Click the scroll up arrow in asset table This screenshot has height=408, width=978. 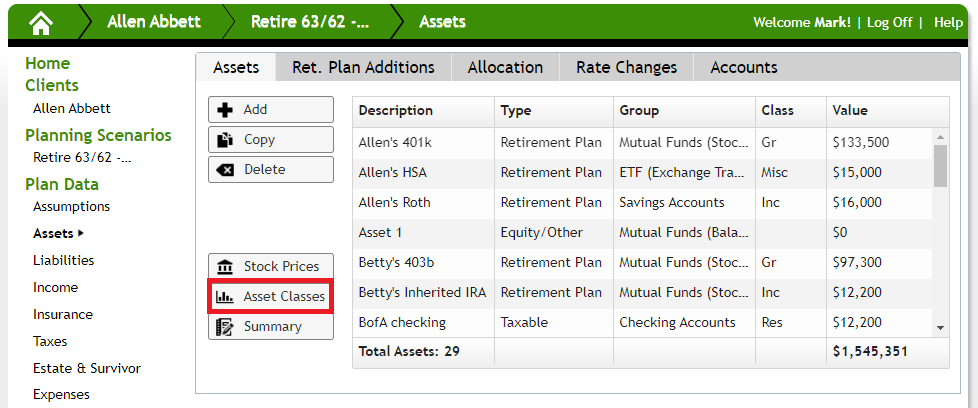941,137
